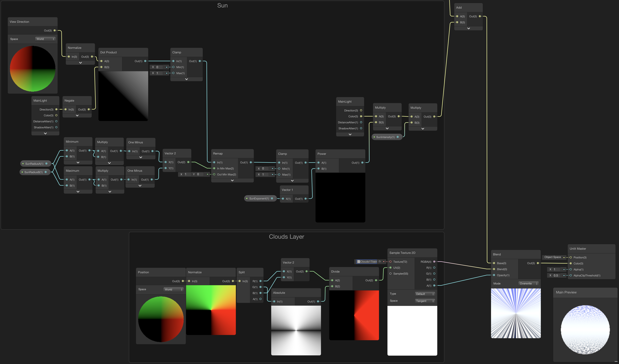Viewport: 619px width, 364px height.
Task: Click the A(3) input port on Dot Product
Action: [x=101, y=61]
